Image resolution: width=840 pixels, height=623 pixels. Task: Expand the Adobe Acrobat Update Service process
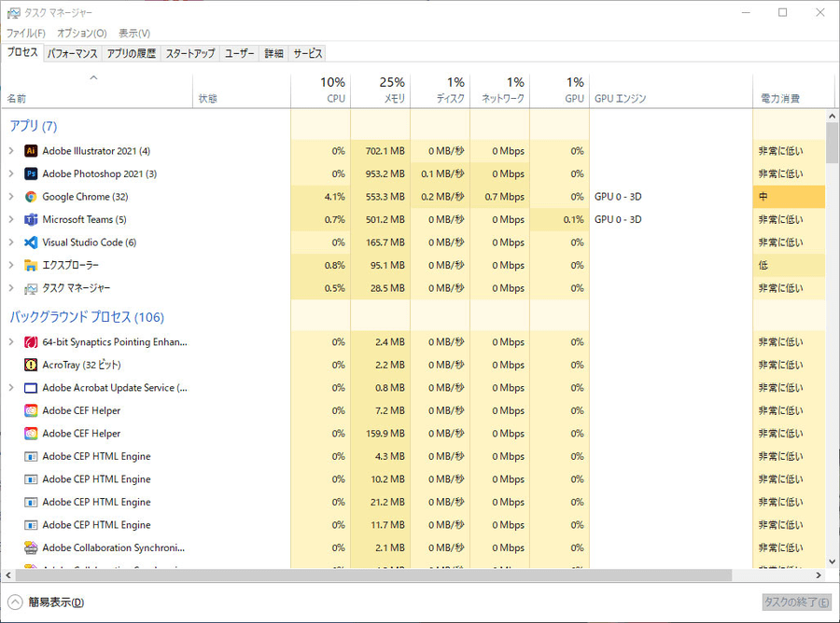pos(11,387)
